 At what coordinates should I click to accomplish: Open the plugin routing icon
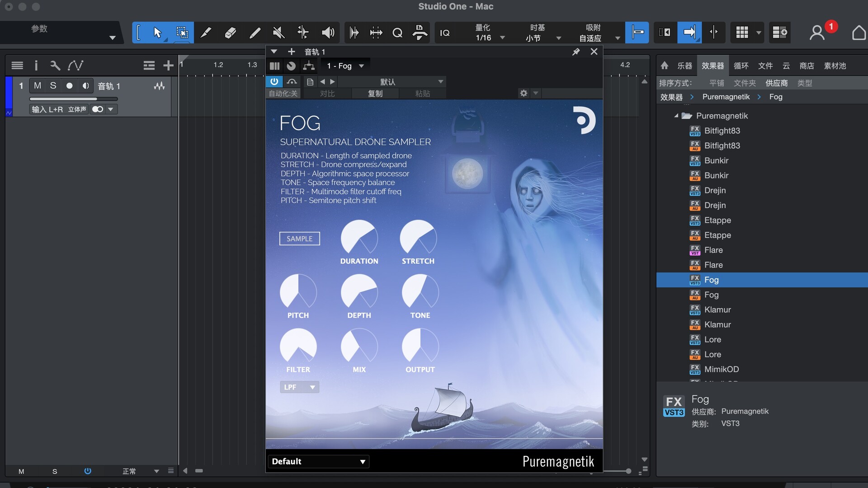[309, 66]
